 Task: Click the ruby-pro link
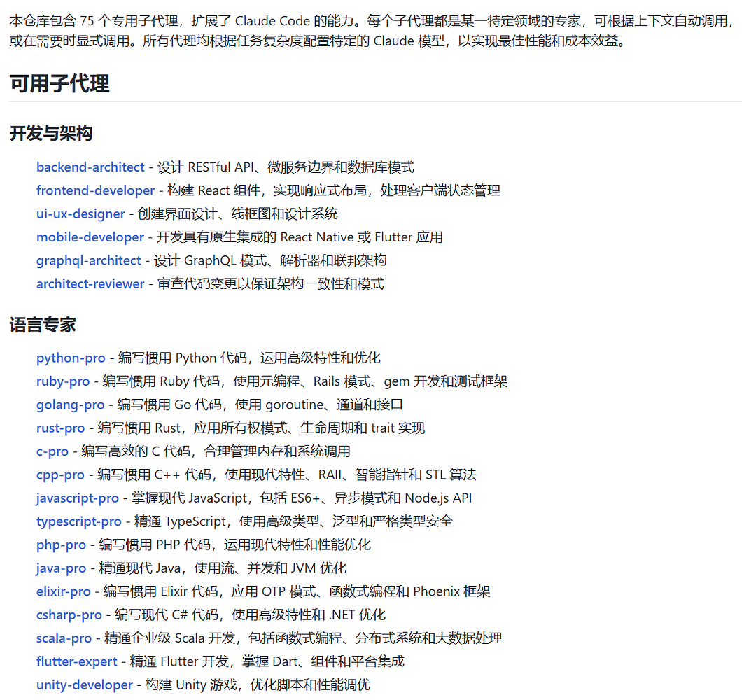pos(63,381)
